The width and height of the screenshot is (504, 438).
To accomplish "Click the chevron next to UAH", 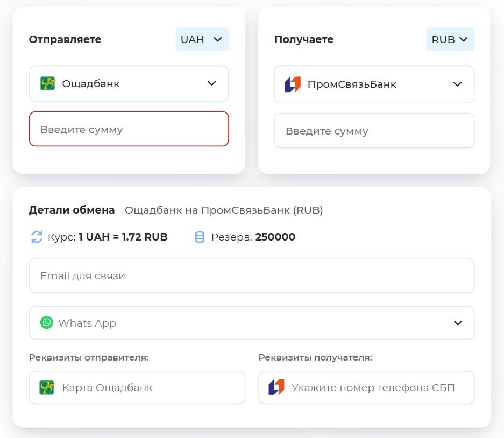I will pyautogui.click(x=218, y=39).
